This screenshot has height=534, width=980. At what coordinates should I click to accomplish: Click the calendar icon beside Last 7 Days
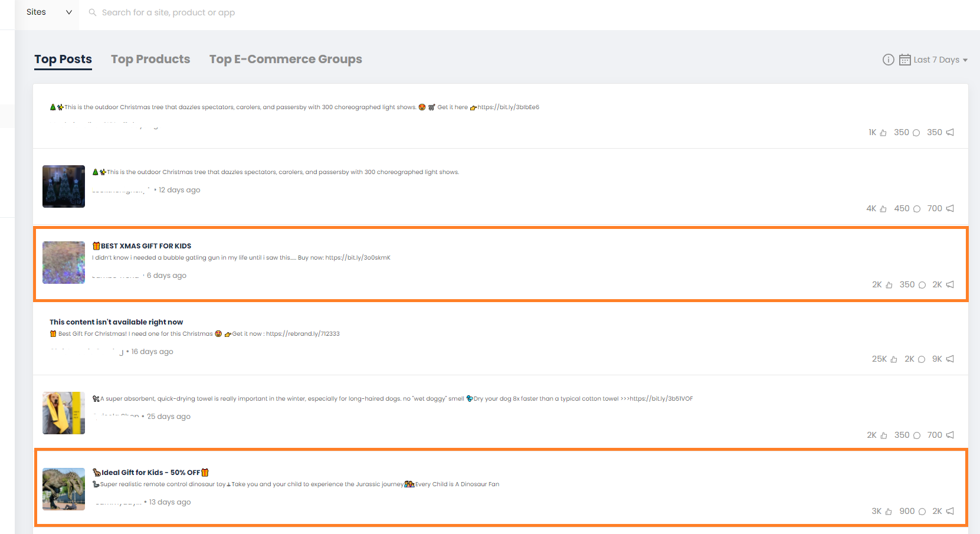click(x=904, y=60)
